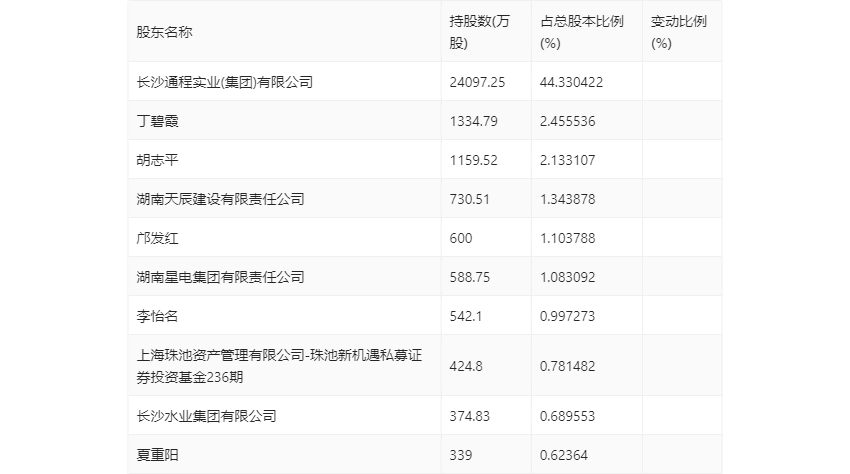Click the 0.781482 percentage cell
The width and height of the screenshot is (850, 474).
[568, 366]
